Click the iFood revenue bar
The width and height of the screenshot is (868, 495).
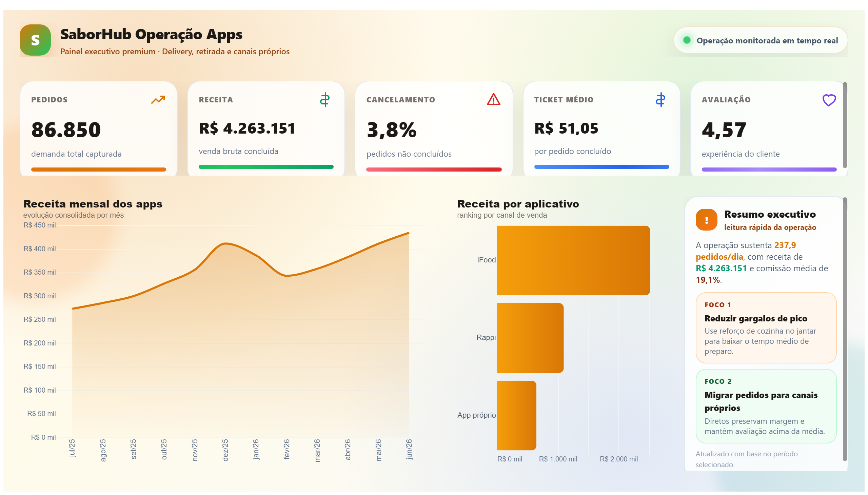(x=573, y=260)
